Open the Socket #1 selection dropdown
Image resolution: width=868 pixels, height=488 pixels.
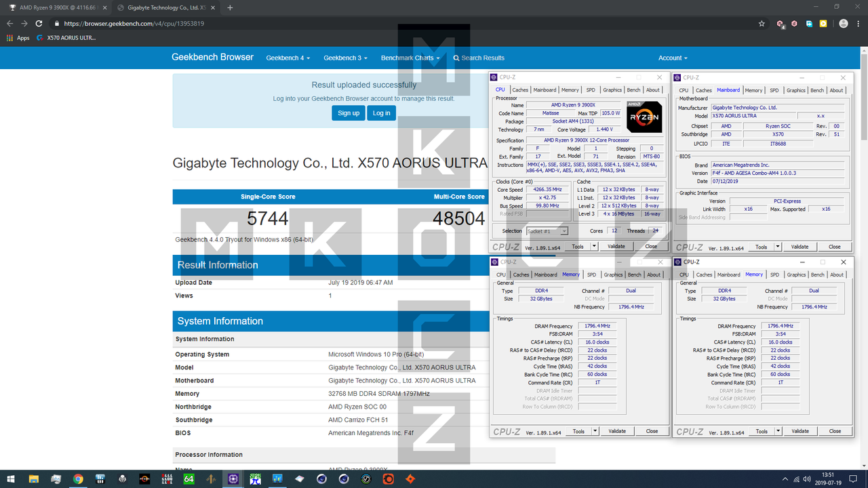point(547,231)
